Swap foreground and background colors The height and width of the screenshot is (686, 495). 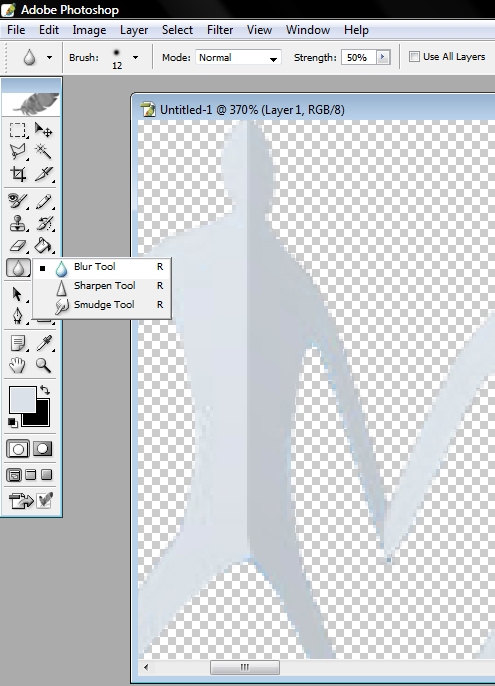click(45, 390)
